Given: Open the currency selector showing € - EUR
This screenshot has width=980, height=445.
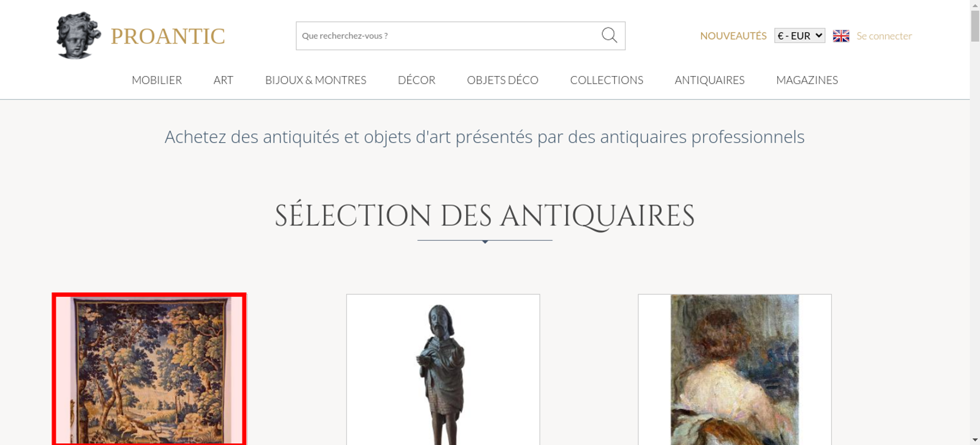Looking at the screenshot, I should 800,36.
